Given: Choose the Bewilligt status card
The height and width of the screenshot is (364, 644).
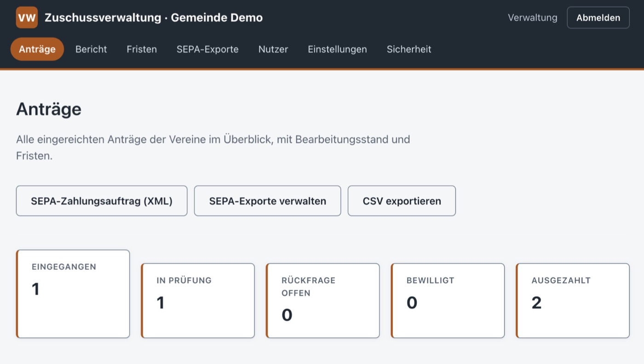Looking at the screenshot, I should tap(448, 301).
